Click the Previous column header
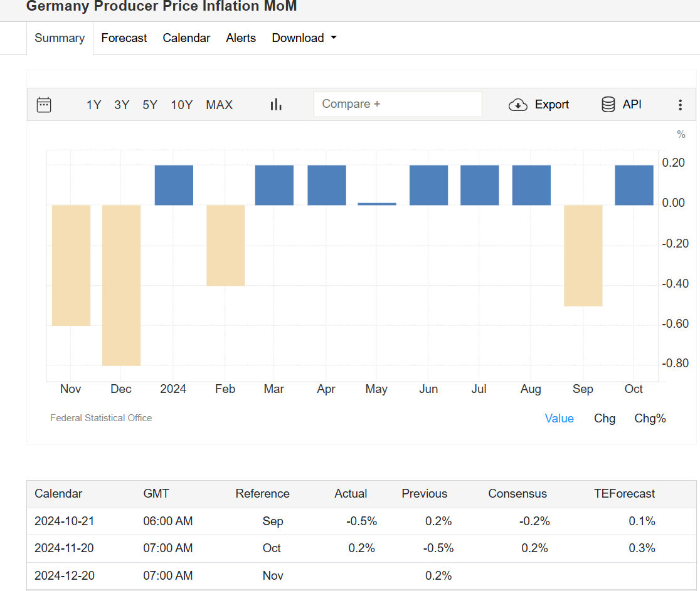Screen dimensions: 700x591 coord(424,493)
